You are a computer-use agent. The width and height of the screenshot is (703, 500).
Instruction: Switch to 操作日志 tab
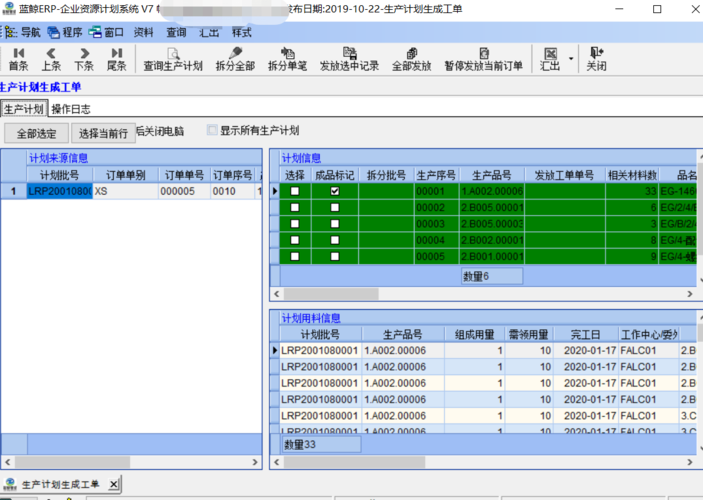tap(71, 109)
